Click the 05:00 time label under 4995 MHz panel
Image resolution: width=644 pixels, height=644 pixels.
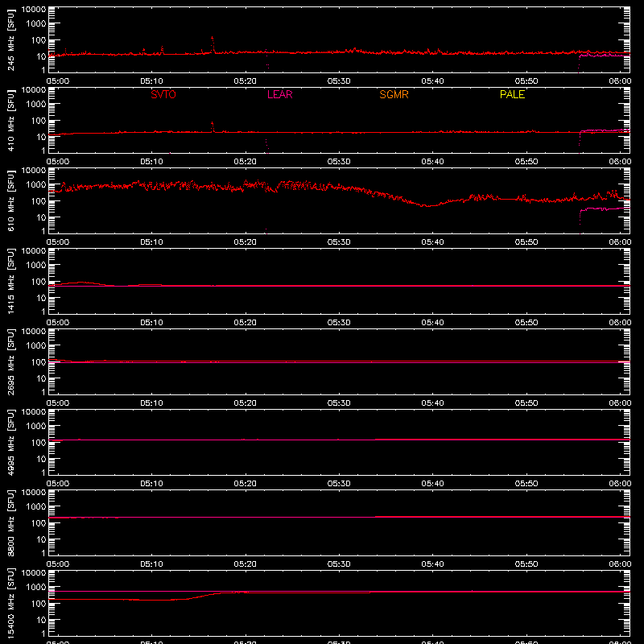coord(58,484)
